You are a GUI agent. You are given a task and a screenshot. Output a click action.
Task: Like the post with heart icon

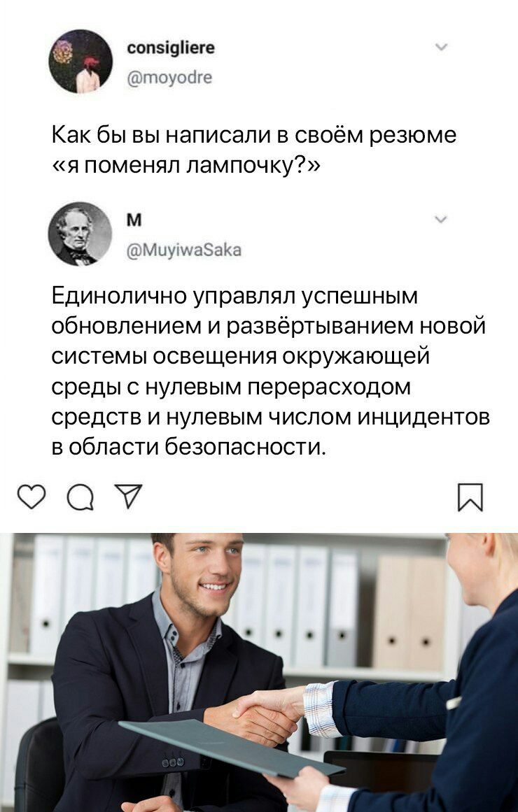point(31,497)
